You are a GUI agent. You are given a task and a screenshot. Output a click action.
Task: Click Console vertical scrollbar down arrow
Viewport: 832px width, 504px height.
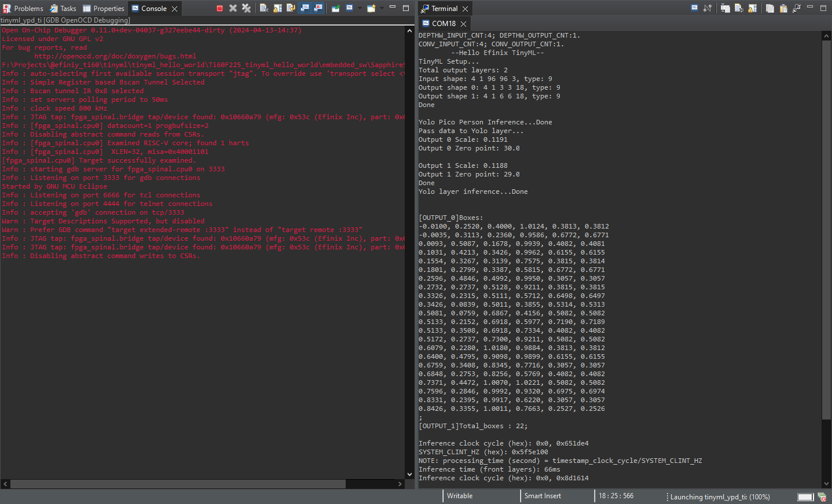click(x=410, y=474)
